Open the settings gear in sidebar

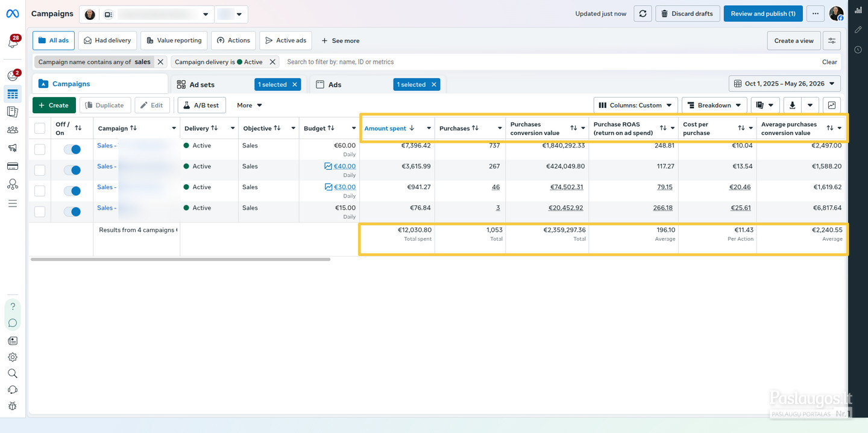(12, 357)
